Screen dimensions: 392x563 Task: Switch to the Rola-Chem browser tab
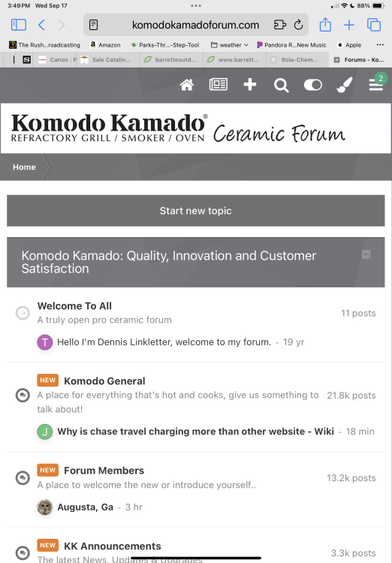click(x=297, y=60)
